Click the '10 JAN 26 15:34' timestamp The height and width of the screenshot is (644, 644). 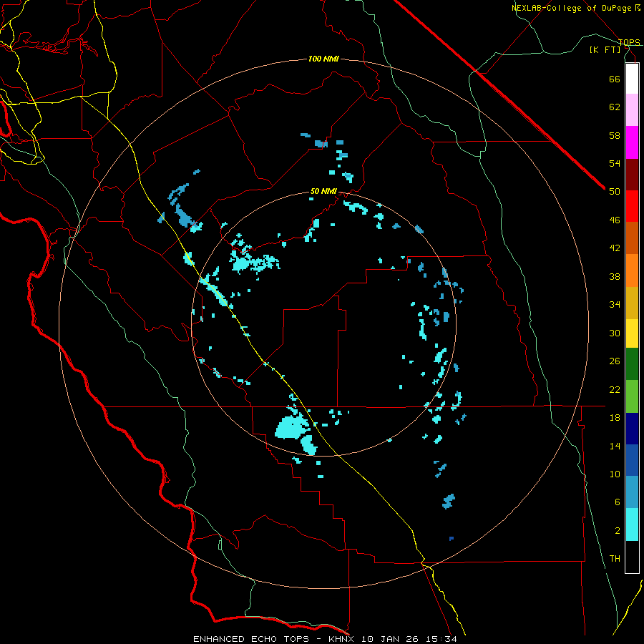[409, 639]
